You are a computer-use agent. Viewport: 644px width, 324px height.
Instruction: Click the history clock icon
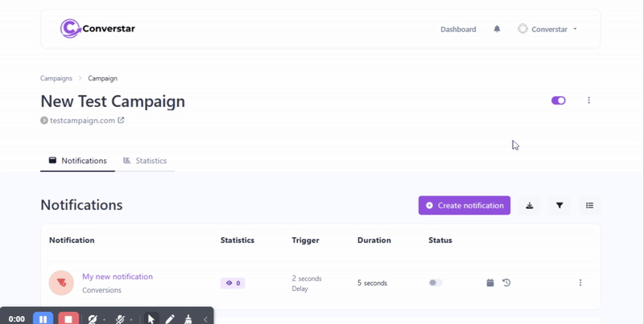click(x=506, y=283)
